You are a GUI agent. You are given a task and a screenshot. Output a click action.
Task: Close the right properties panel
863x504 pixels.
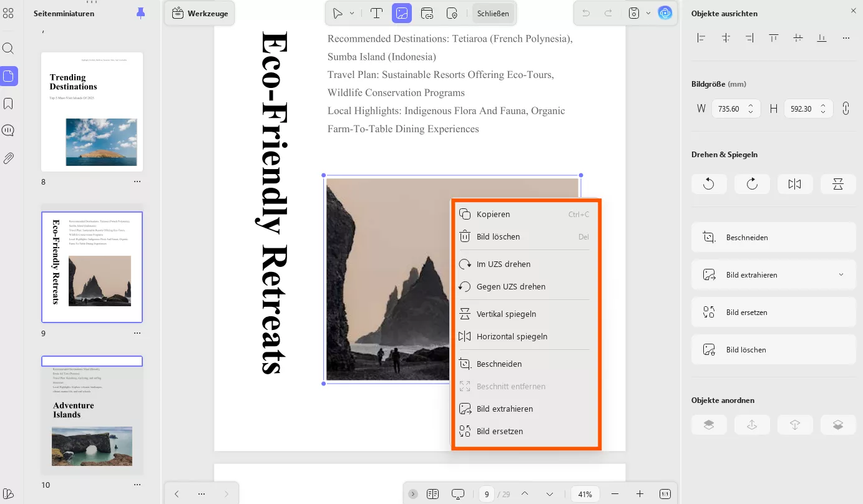(854, 11)
